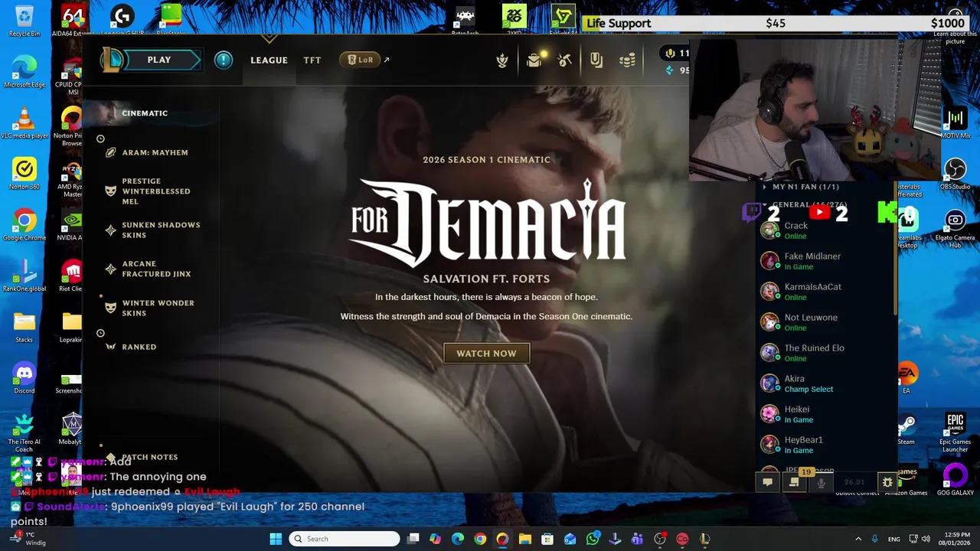Open the Loot briefcase icon
This screenshot has height=551, width=980.
tap(534, 60)
